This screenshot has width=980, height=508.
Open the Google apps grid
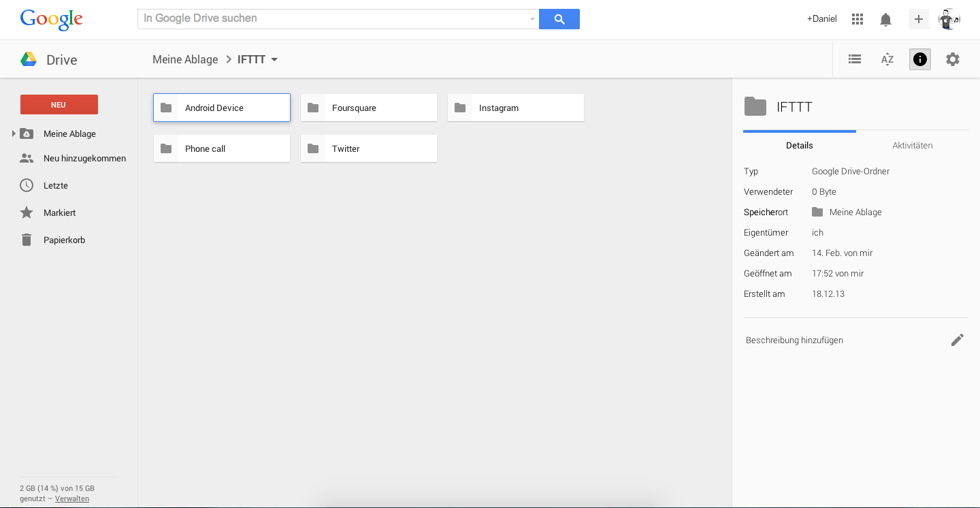(x=857, y=19)
